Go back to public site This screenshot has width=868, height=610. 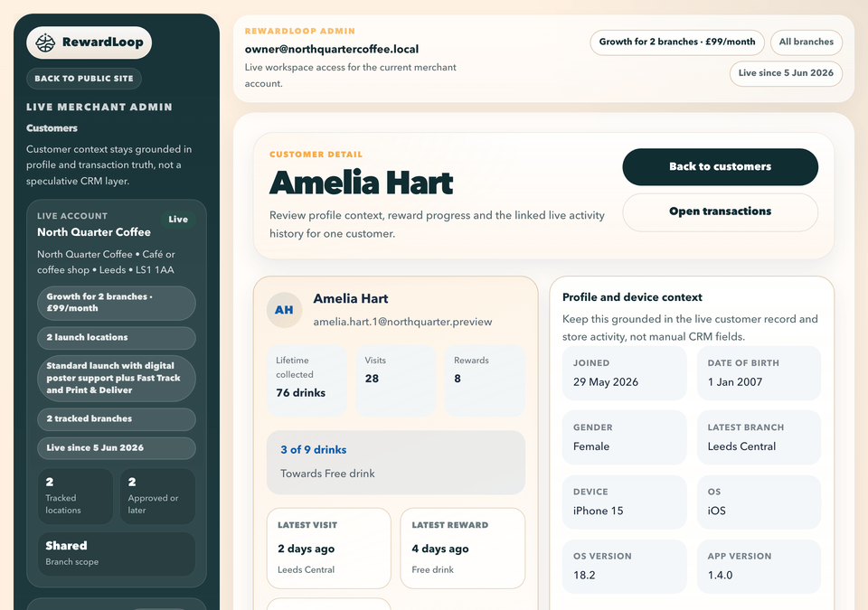tap(84, 79)
